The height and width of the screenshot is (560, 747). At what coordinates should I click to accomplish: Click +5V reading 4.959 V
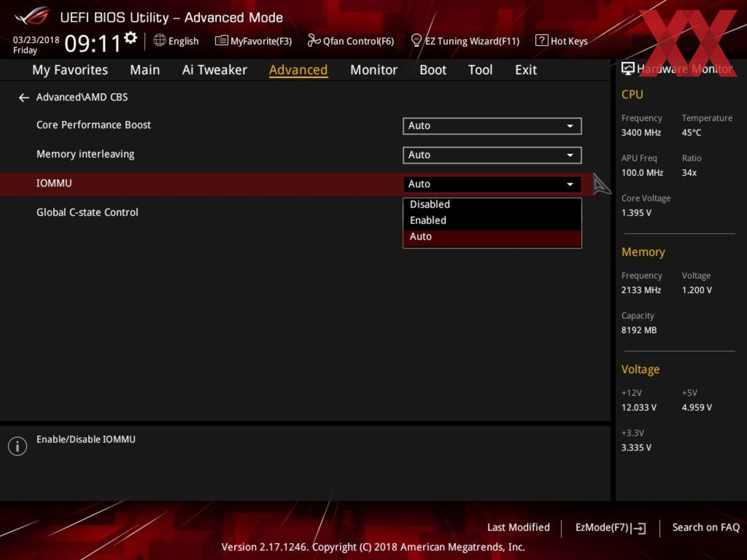coord(696,408)
